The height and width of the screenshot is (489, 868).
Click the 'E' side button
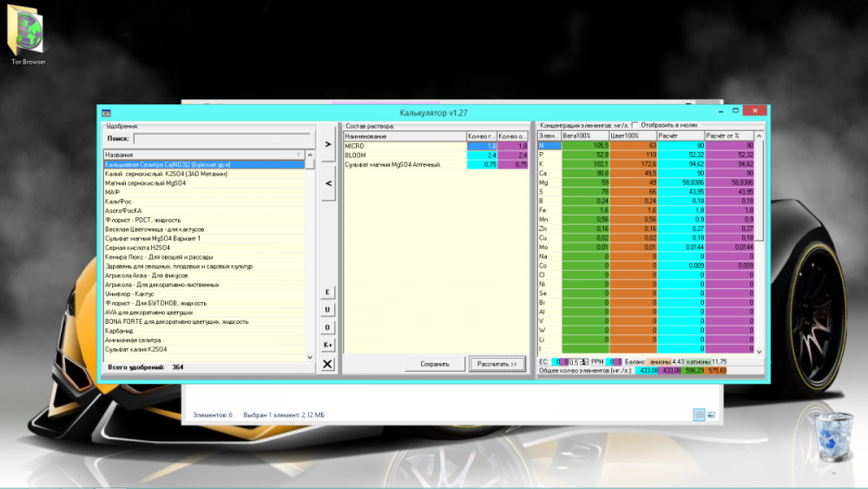click(x=327, y=293)
